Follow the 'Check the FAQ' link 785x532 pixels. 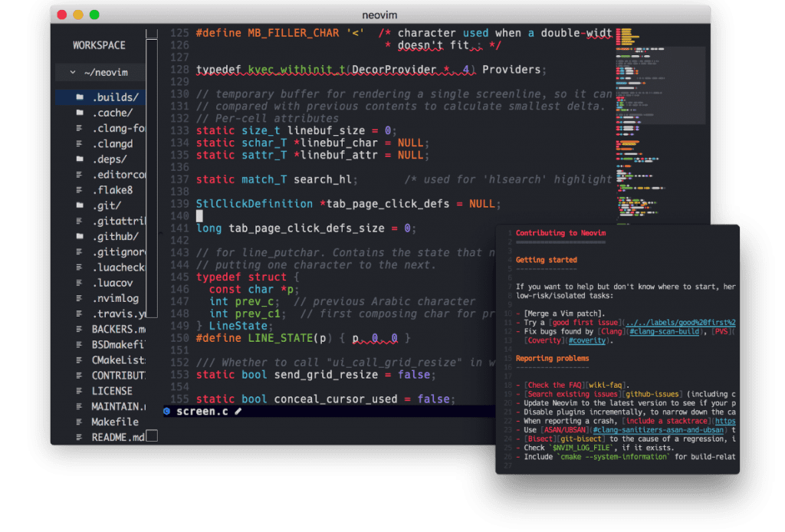click(555, 386)
